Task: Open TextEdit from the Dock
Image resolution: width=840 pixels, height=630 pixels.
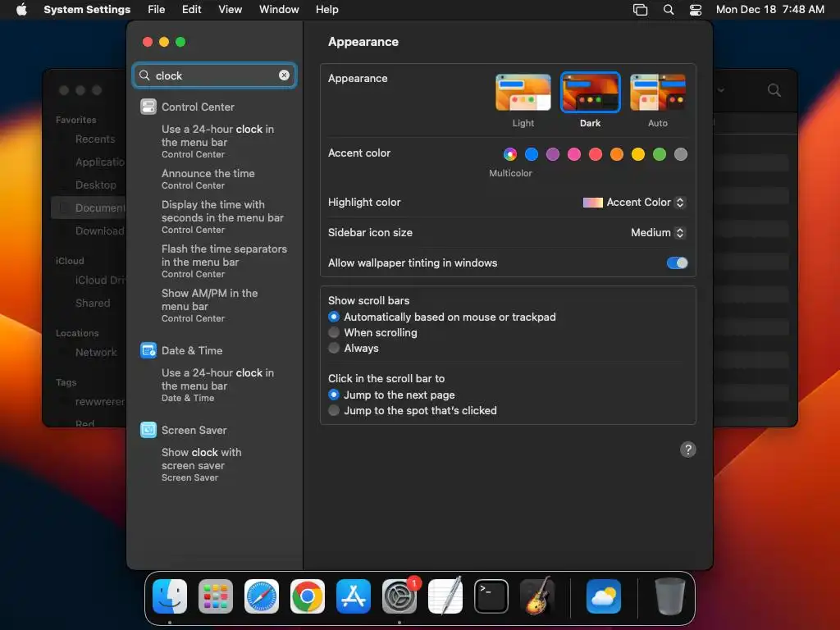Action: coord(445,596)
